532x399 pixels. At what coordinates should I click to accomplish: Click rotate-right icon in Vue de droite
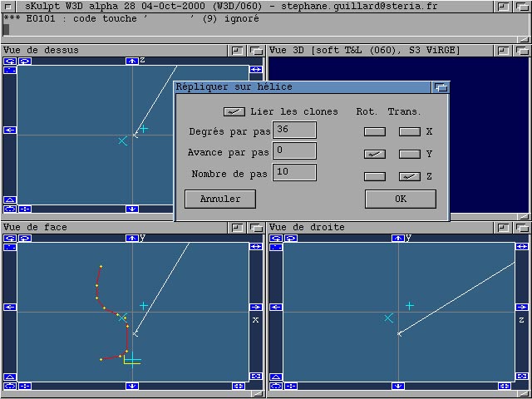pos(291,239)
